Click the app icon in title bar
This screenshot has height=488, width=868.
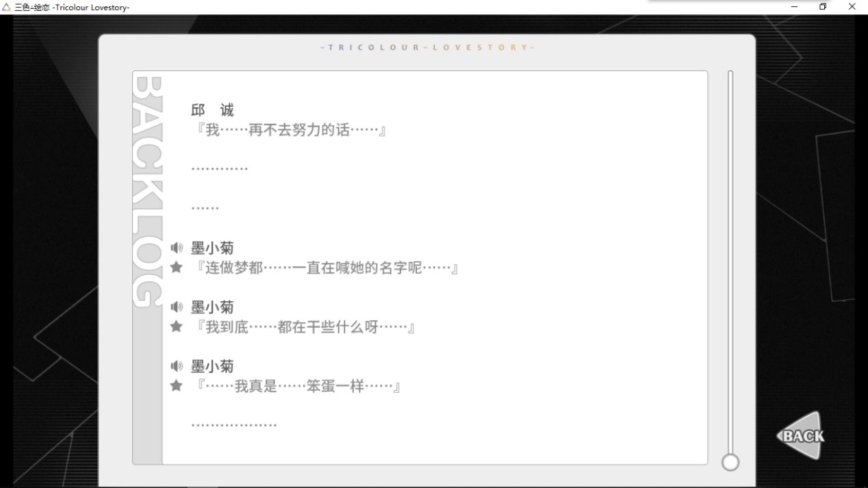tap(7, 7)
